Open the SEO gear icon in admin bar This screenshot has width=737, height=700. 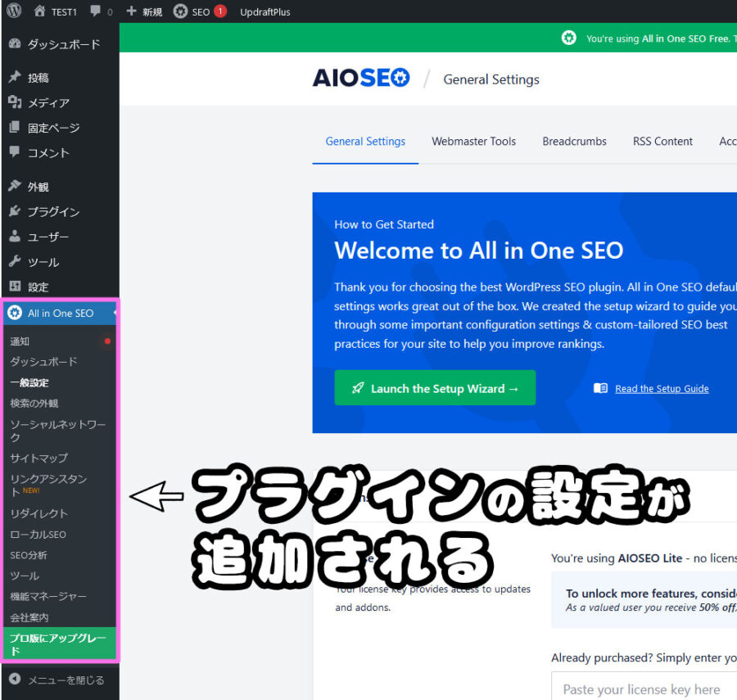(180, 11)
